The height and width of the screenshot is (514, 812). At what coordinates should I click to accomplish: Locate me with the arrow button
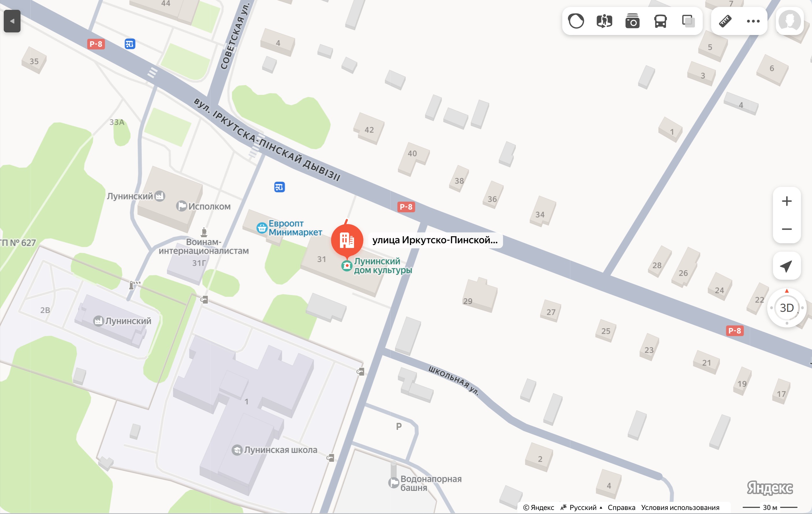coord(787,266)
